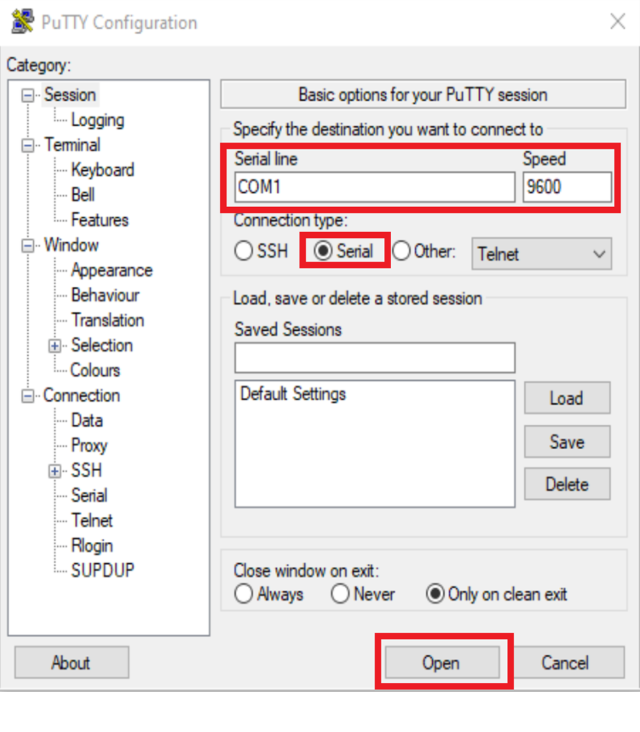
Task: Close the PuTTY Configuration window
Action: tap(617, 21)
